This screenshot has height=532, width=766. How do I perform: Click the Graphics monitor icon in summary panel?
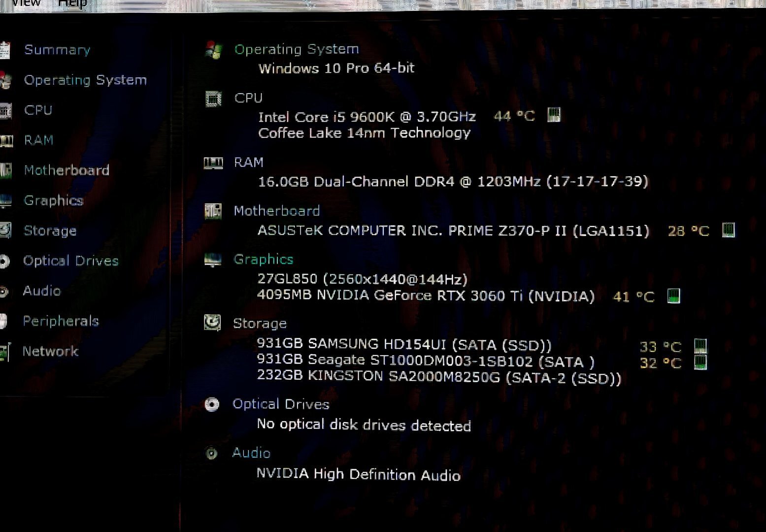tap(213, 260)
